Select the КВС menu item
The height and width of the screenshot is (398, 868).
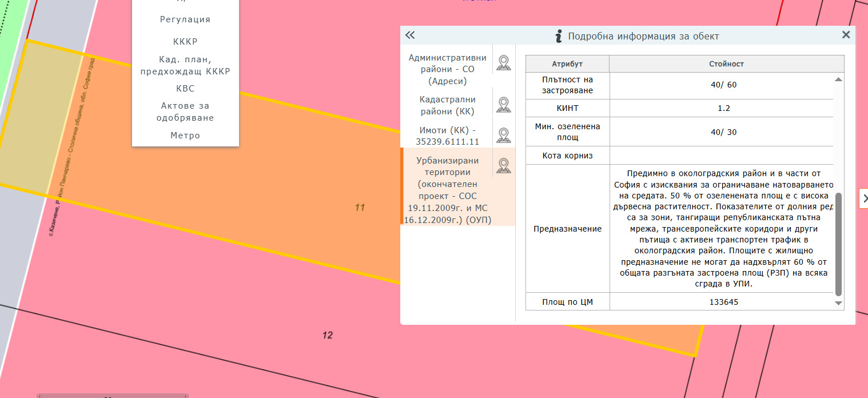(x=185, y=89)
